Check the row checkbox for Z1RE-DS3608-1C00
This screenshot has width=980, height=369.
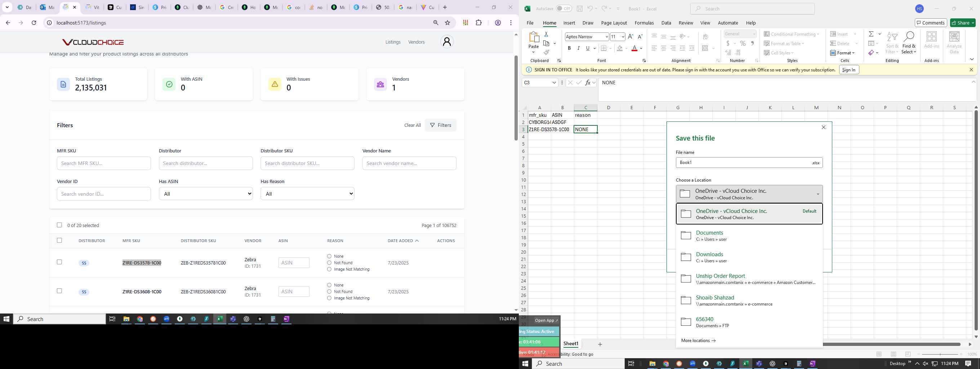pos(59,291)
